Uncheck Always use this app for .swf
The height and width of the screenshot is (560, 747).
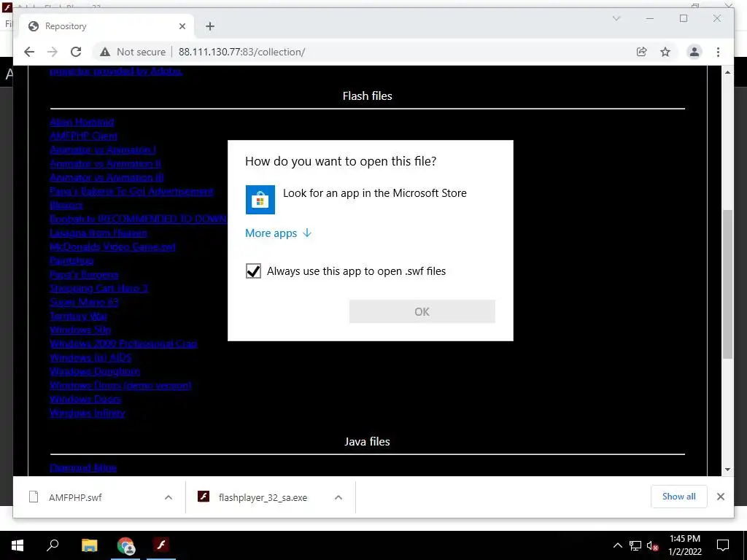(253, 271)
